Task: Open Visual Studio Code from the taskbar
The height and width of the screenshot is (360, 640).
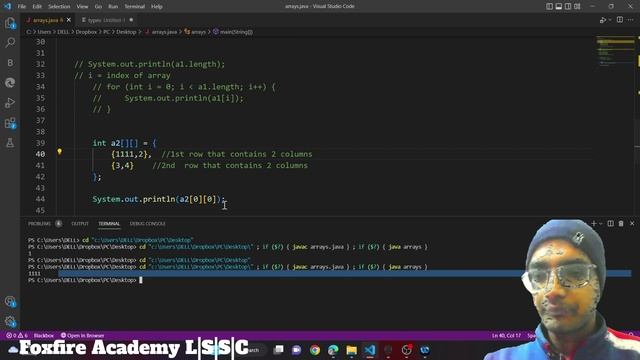Action: pyautogui.click(x=370, y=350)
